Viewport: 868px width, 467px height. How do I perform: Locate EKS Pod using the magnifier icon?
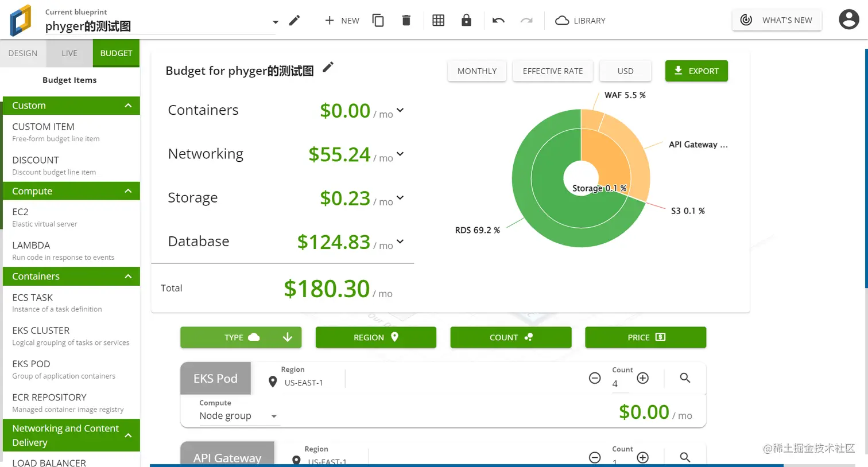685,378
